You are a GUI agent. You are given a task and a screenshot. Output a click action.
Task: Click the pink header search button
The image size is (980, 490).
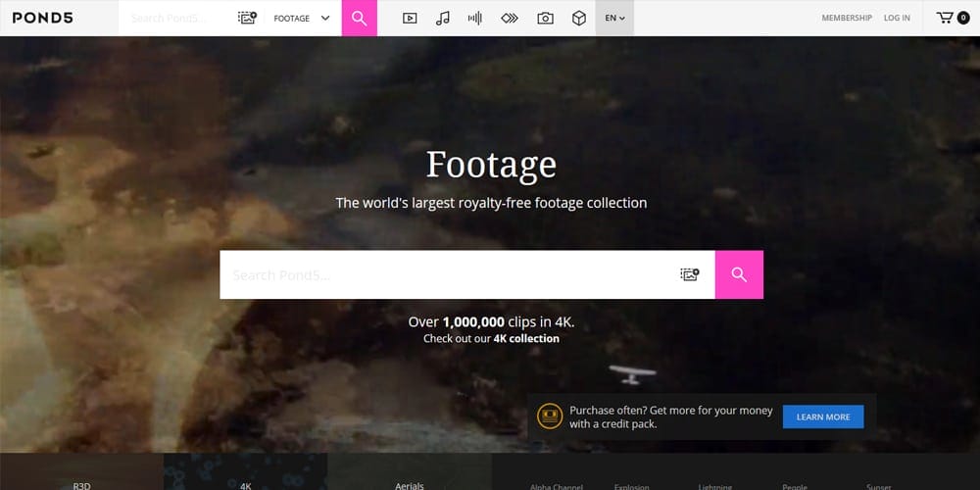tap(360, 18)
